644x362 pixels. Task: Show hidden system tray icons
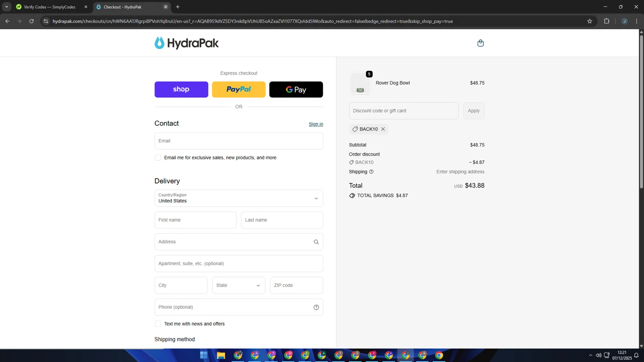click(590, 355)
